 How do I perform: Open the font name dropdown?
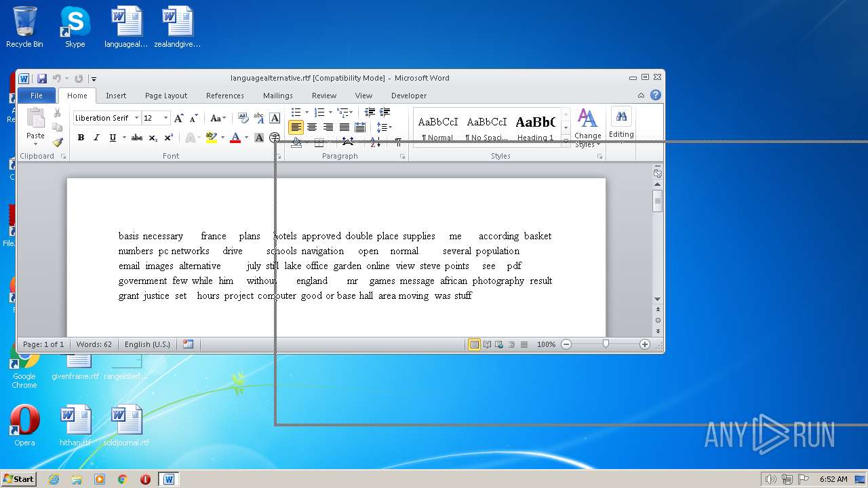(136, 118)
